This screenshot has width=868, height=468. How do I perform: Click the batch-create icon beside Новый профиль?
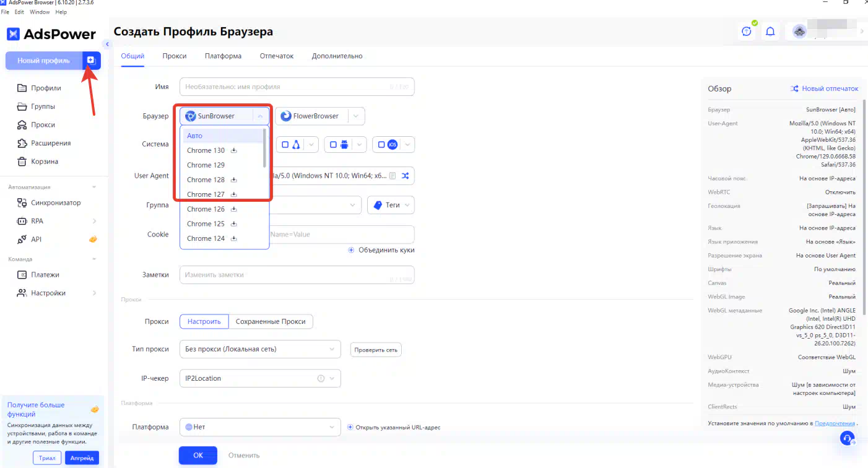tap(91, 60)
